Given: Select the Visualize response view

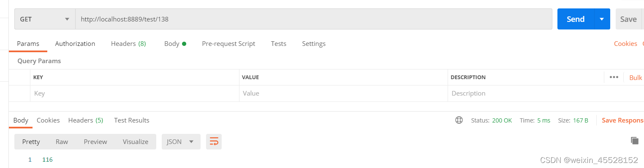Looking at the screenshot, I should [136, 142].
